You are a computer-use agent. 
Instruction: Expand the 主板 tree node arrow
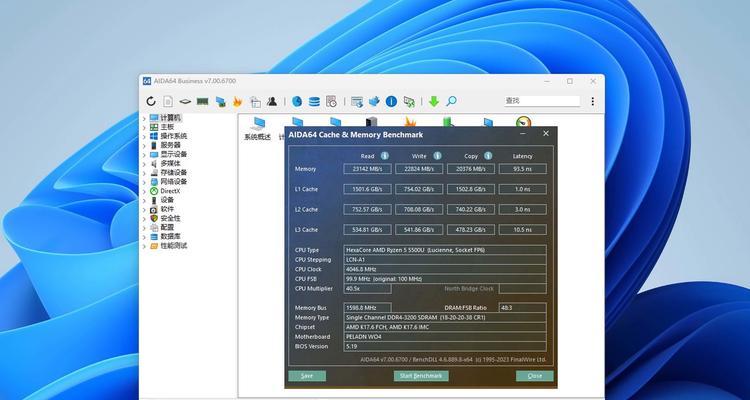tap(144, 127)
